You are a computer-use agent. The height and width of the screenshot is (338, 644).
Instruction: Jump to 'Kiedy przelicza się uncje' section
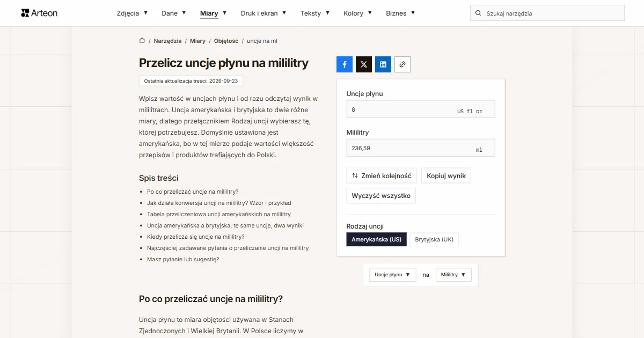(x=196, y=237)
